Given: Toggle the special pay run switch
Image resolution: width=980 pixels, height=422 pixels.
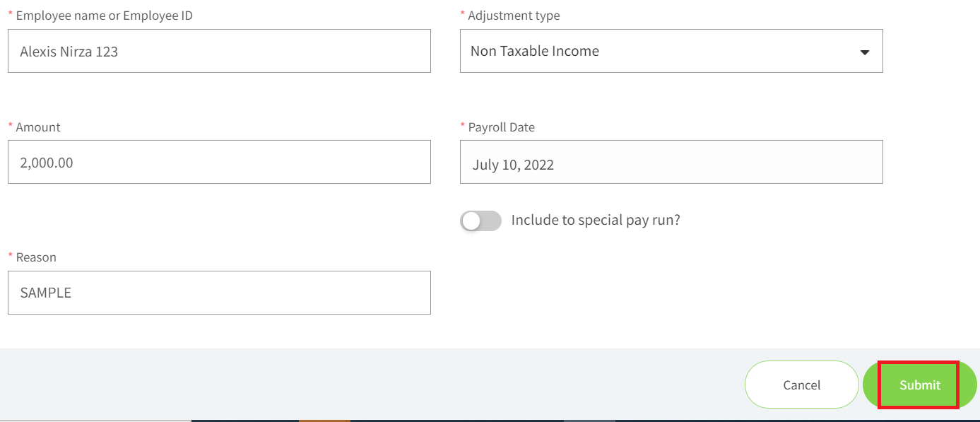Looking at the screenshot, I should (480, 221).
